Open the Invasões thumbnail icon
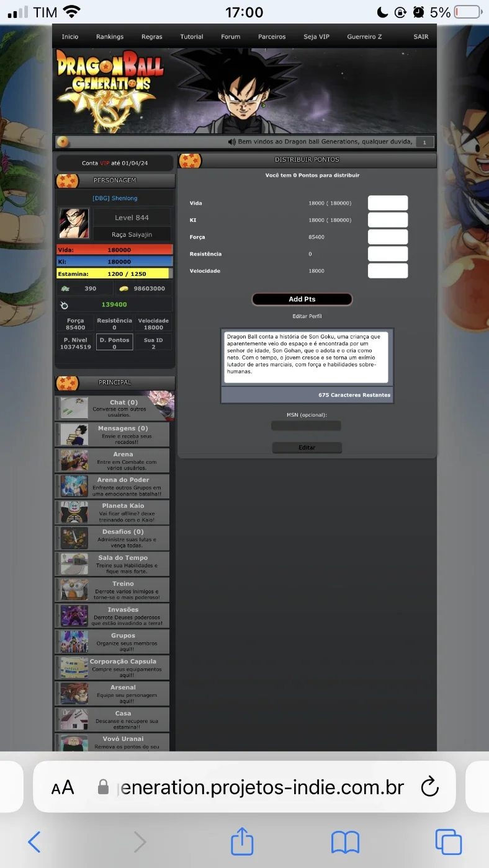Image resolution: width=489 pixels, height=868 pixels. click(x=74, y=616)
